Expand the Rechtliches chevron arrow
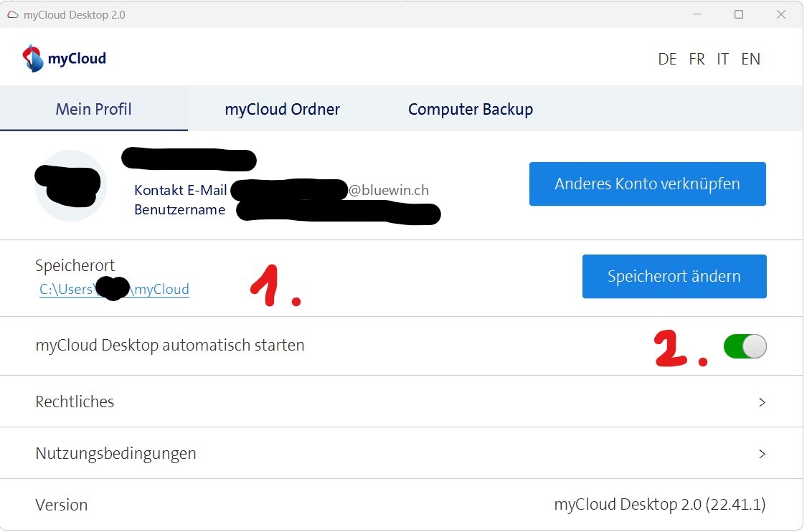 (x=762, y=402)
